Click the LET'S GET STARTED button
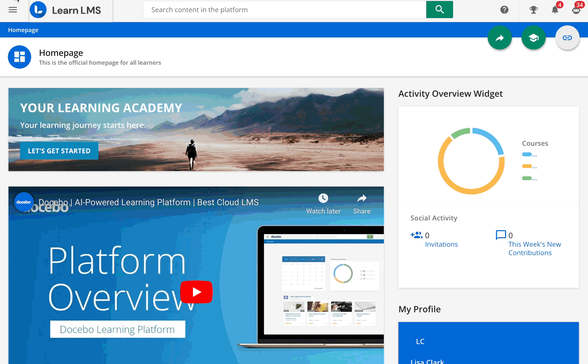This screenshot has width=588, height=364. (59, 151)
